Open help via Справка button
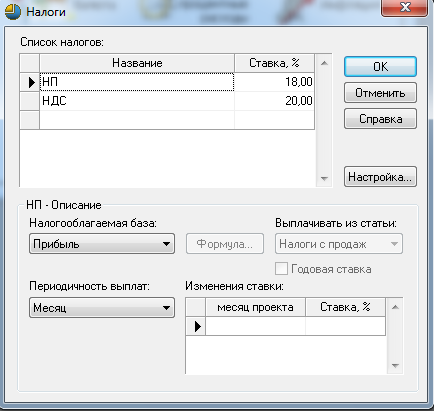434x411 pixels. [380, 119]
